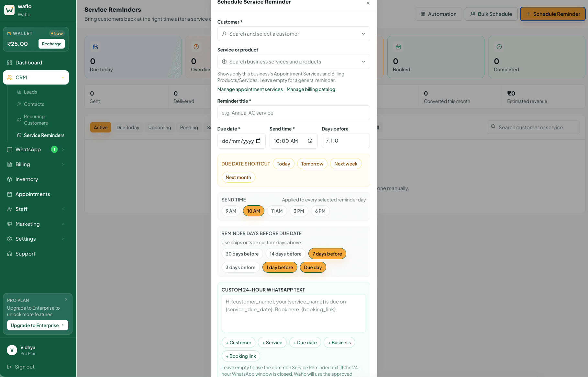Image resolution: width=588 pixels, height=377 pixels.
Task: Open Contacts in the CRM submenu
Action: tap(34, 104)
